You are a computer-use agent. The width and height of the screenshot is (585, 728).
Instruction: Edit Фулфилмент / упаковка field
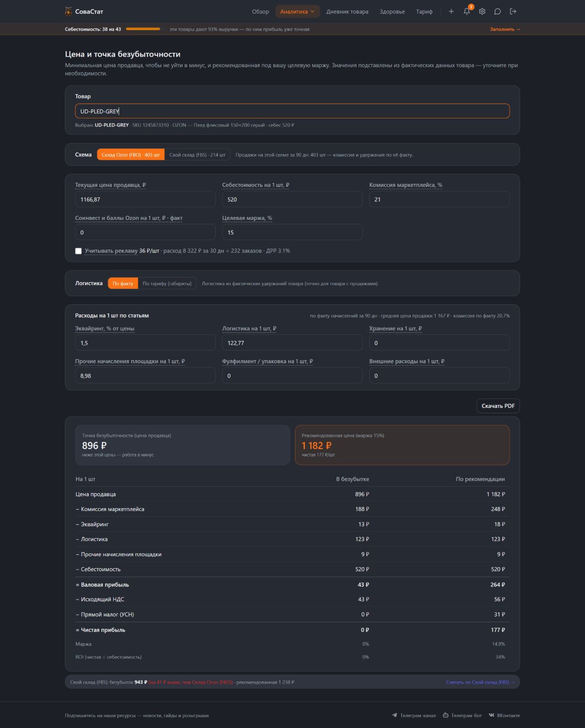click(x=292, y=376)
